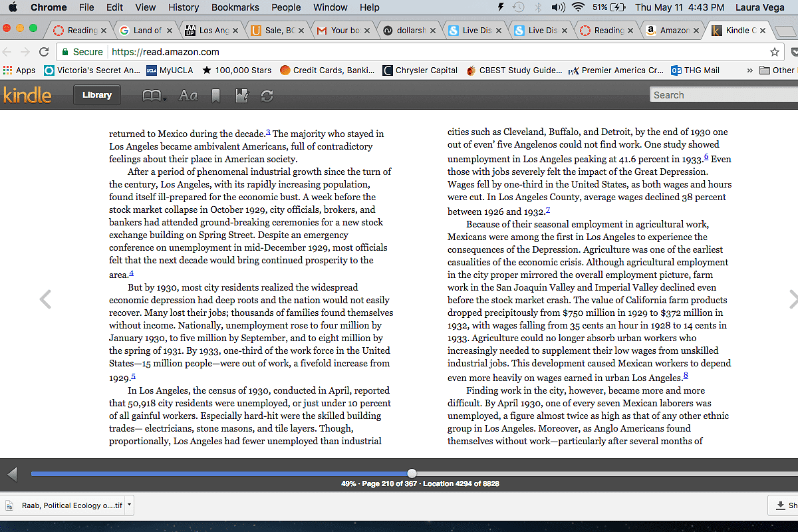The height and width of the screenshot is (532, 798).
Task: Bookmark this page with the star icon
Action: pyautogui.click(x=774, y=52)
